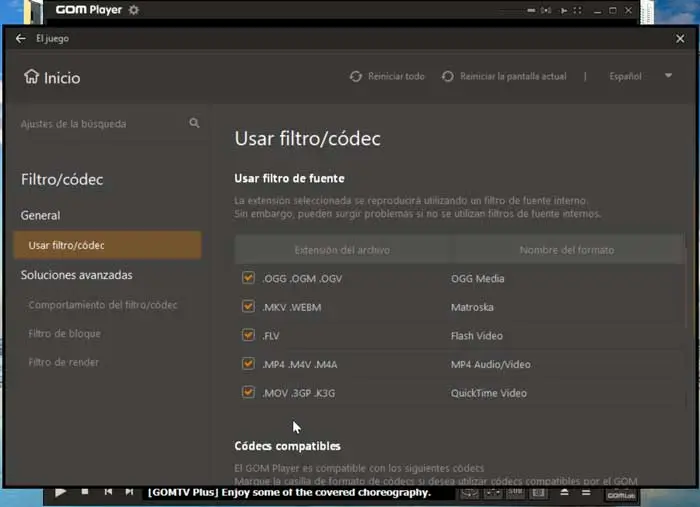Minimize the GOM Player window
The width and height of the screenshot is (700, 507).
pyautogui.click(x=597, y=10)
